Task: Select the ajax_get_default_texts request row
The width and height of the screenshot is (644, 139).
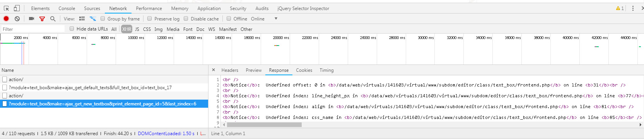Action: (x=104, y=87)
